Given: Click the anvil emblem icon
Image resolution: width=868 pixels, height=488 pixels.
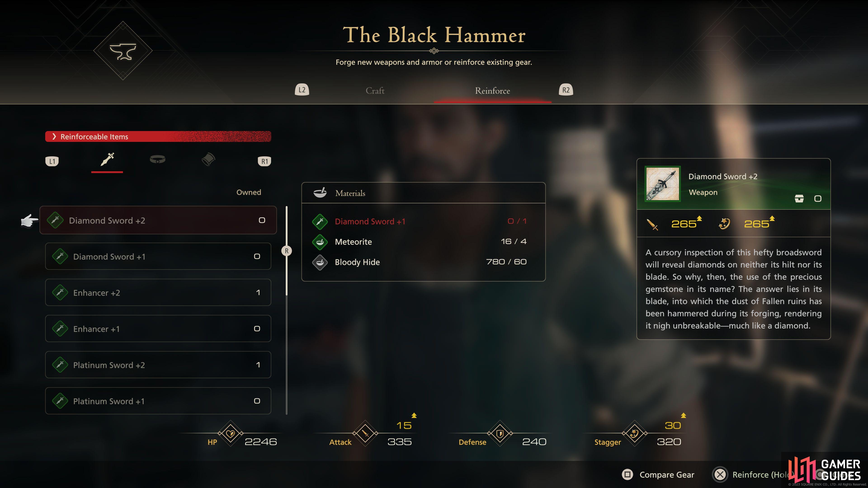Looking at the screenshot, I should 123,51.
